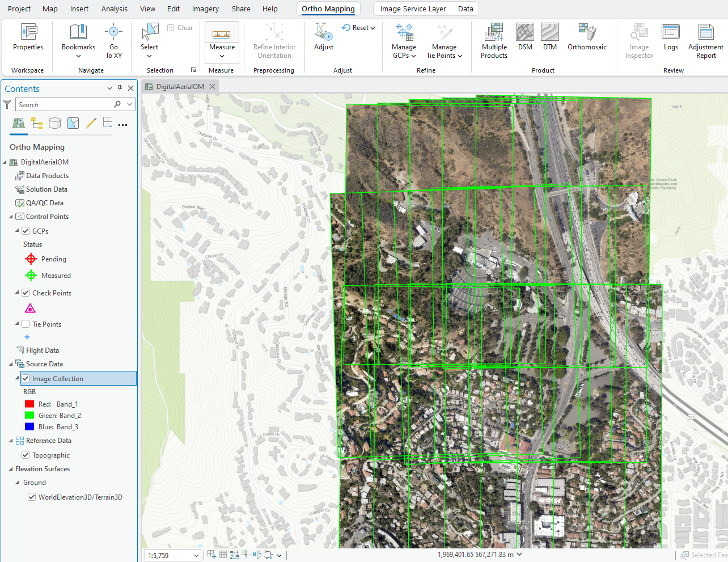
Task: Open the Imagery ribbon tab
Action: [x=205, y=9]
